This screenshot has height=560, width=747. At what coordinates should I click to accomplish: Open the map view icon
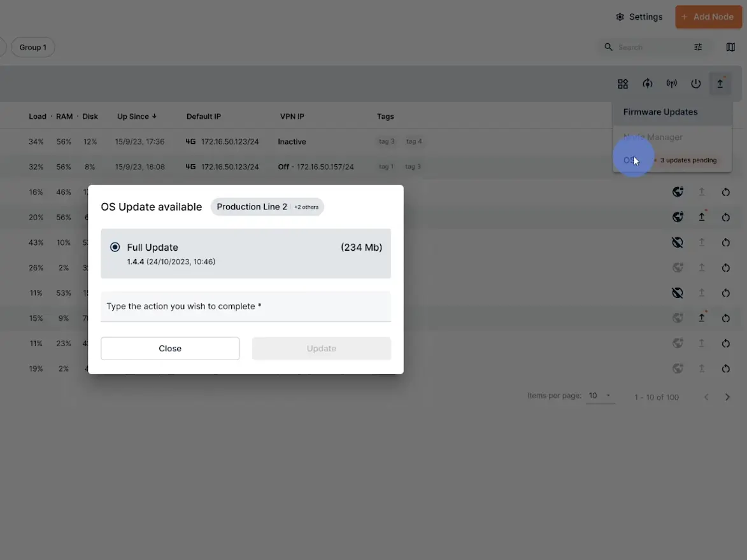(x=730, y=47)
